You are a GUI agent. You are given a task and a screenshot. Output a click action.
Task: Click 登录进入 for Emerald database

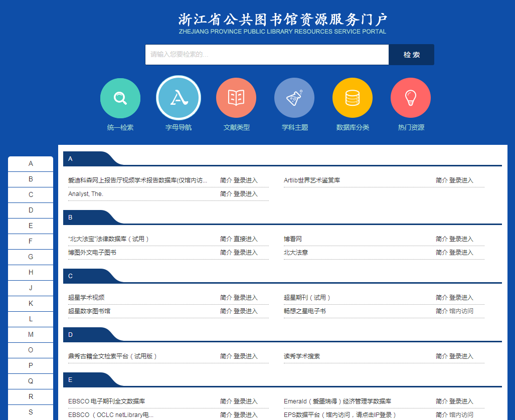click(461, 401)
